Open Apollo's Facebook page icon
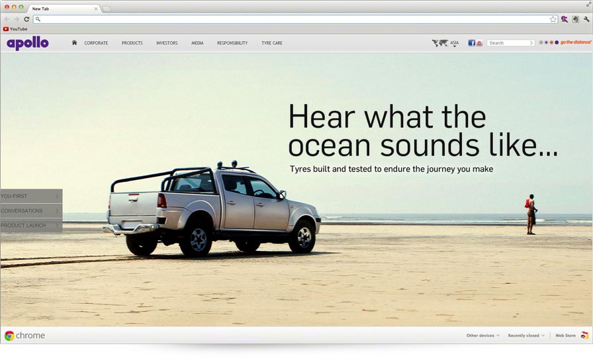This screenshot has width=593, height=364. (x=471, y=43)
